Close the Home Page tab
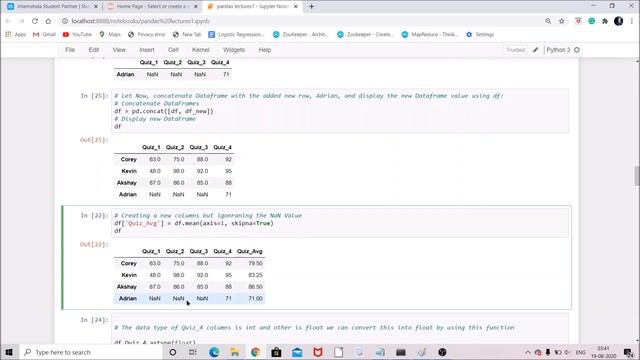This screenshot has width=640, height=360. click(x=196, y=7)
